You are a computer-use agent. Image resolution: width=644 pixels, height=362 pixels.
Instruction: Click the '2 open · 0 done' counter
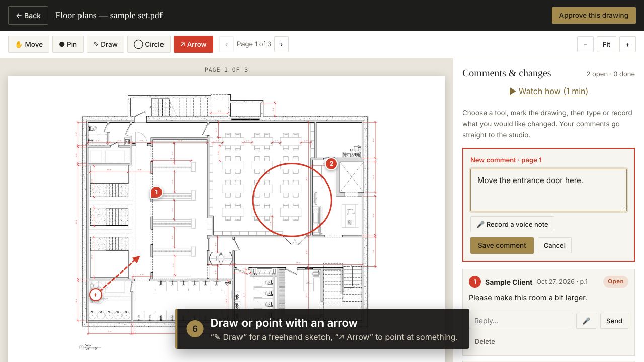point(610,74)
